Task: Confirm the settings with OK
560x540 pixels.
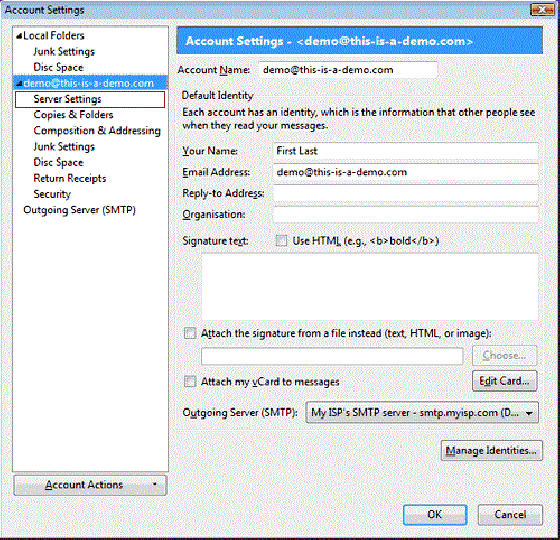Action: [x=435, y=515]
